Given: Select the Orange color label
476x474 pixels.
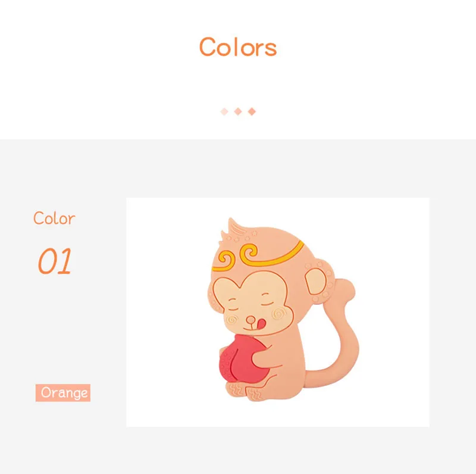Looking at the screenshot, I should tap(63, 392).
